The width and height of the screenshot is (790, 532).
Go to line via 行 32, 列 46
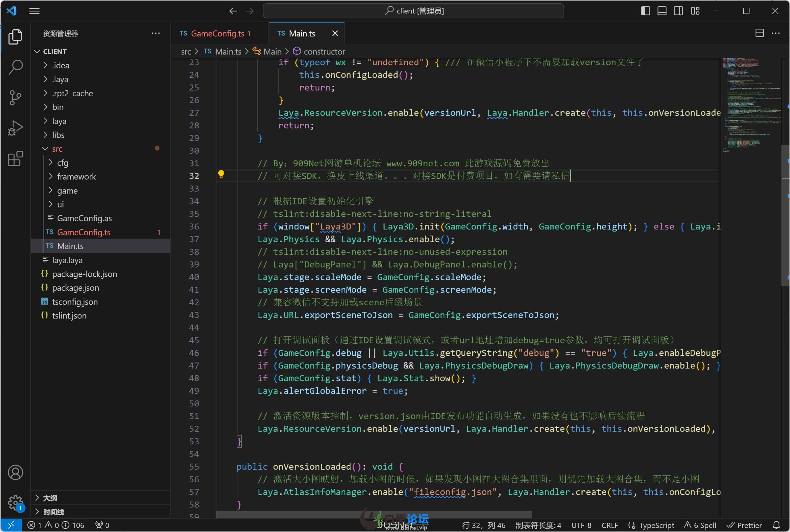[x=484, y=525]
